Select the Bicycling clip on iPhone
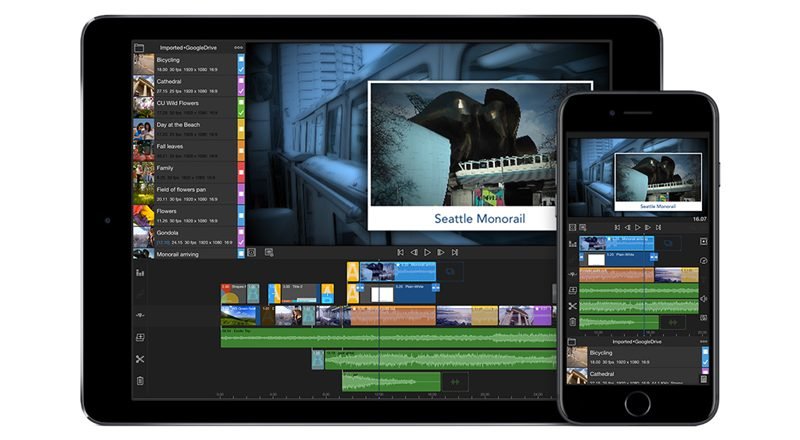 634,357
